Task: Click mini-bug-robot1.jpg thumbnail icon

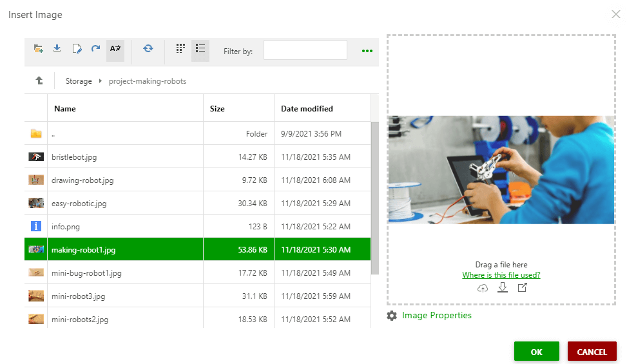Action: 36,273
